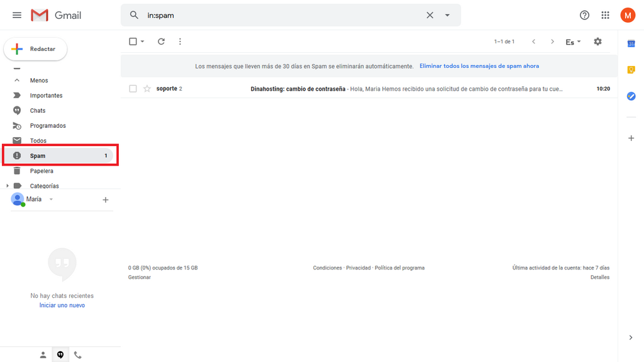Open Google Tasks side panel icon

(x=631, y=96)
